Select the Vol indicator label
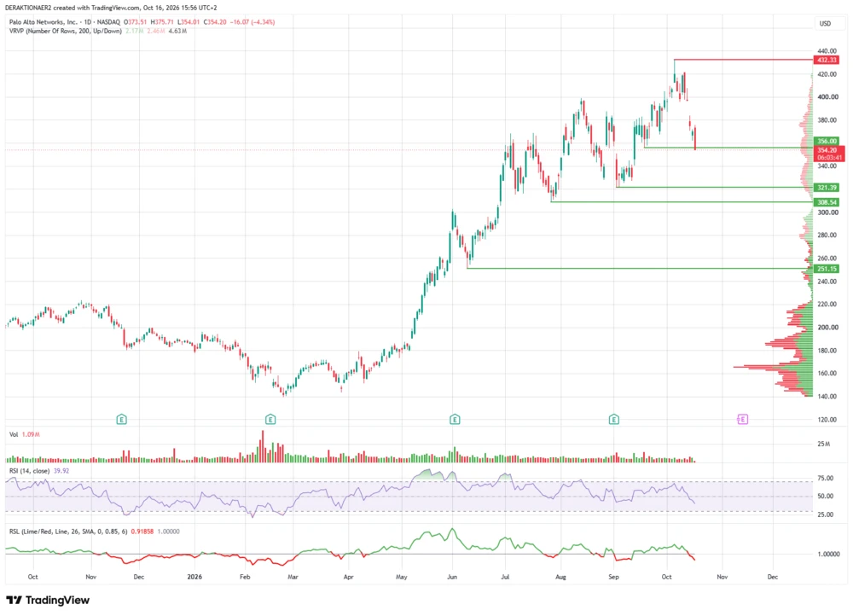This screenshot has width=853, height=616. click(x=14, y=434)
